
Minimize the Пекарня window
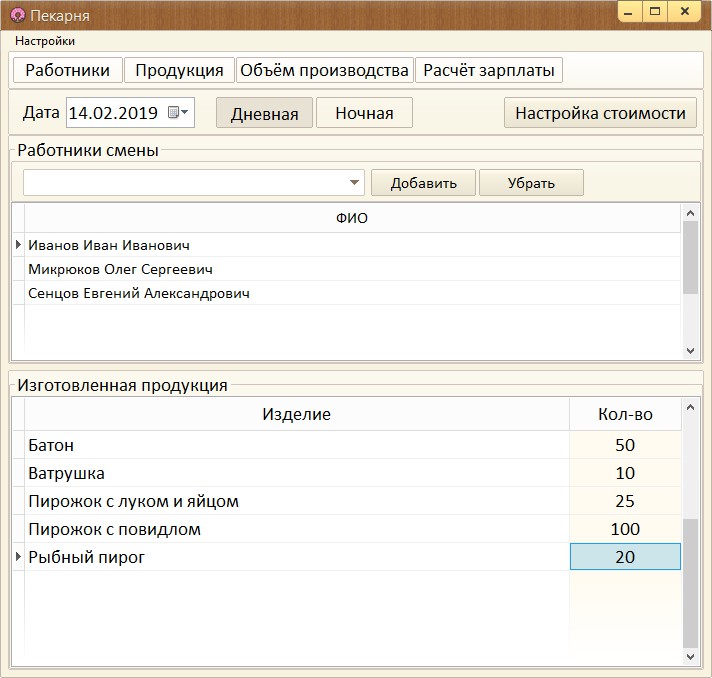[x=629, y=12]
